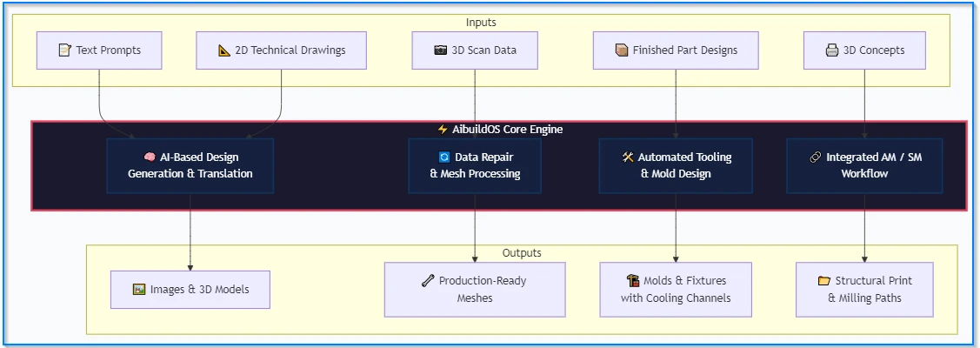Click the Text Prompts input node

coord(99,50)
